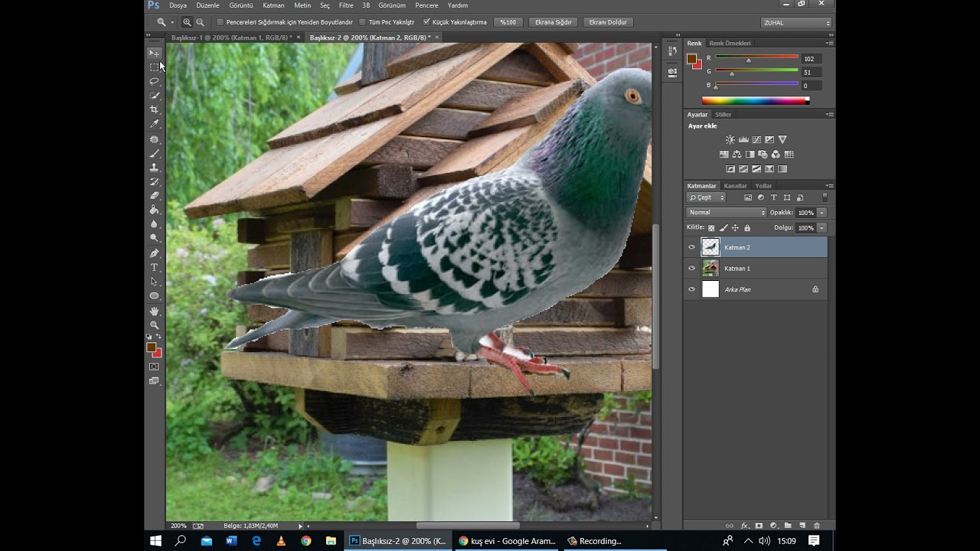
Task: Select the Eyedropper tool
Action: coord(154,124)
